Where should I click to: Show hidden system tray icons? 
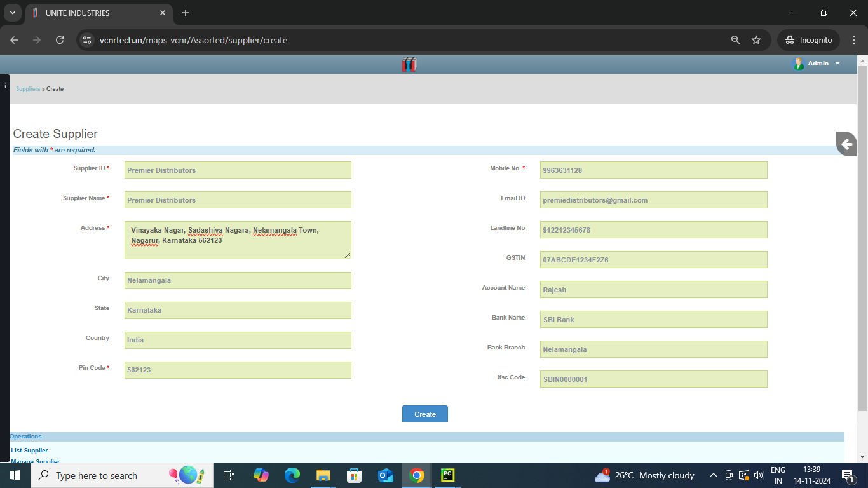(x=714, y=475)
